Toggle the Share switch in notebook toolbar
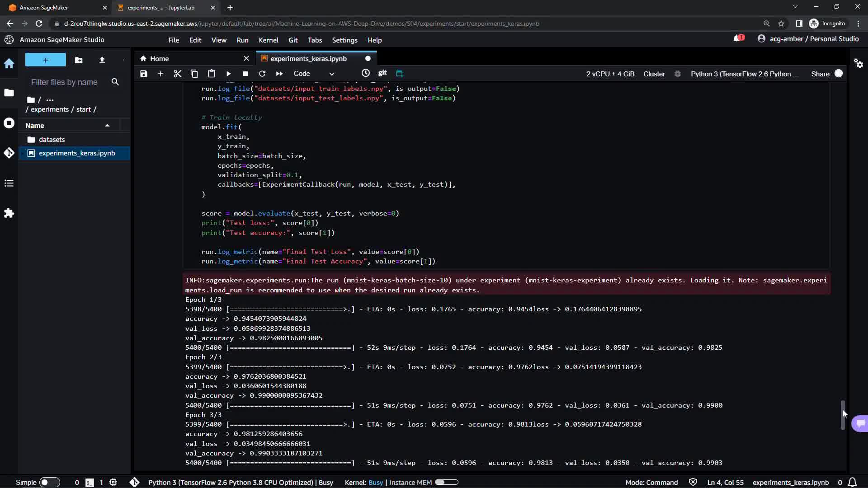The height and width of the screenshot is (488, 868). tap(838, 74)
